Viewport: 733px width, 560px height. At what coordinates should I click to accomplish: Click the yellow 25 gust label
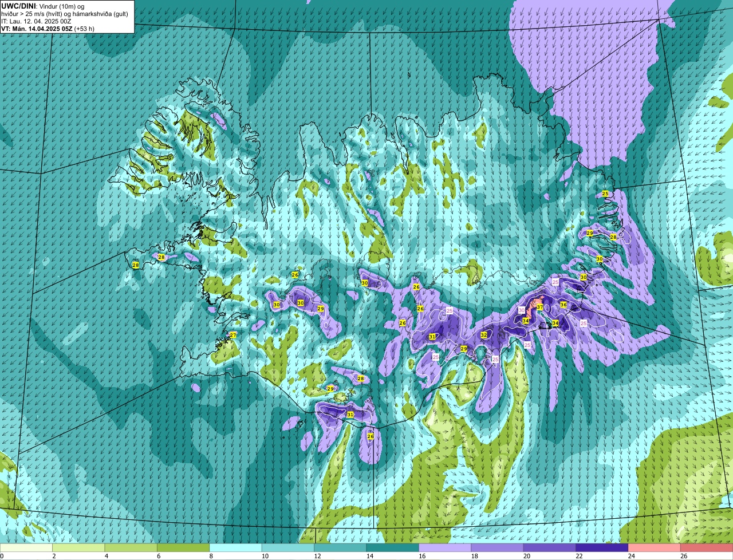coord(605,194)
